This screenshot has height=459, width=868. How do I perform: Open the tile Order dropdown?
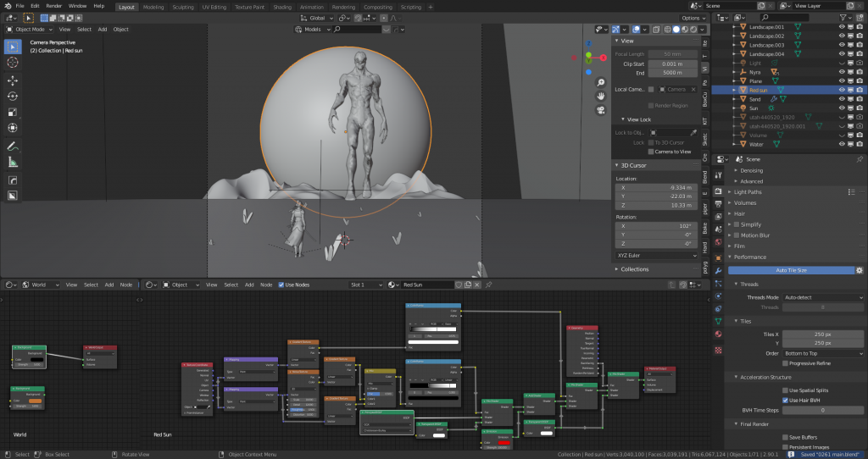(822, 353)
